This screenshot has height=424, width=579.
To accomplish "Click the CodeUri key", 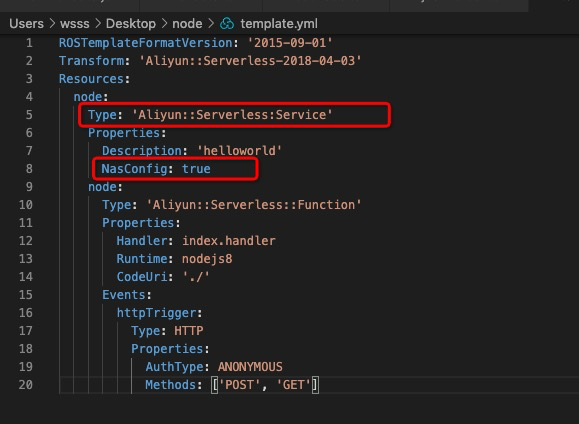I will pos(142,277).
